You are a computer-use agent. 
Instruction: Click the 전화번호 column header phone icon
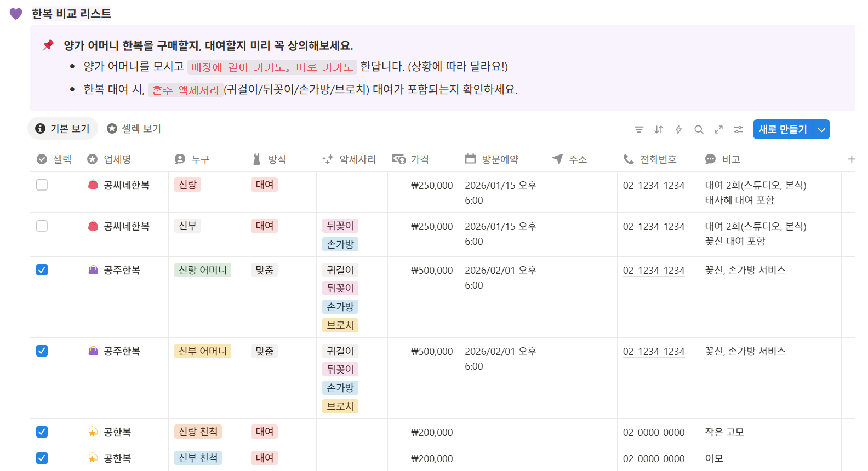[x=629, y=159]
